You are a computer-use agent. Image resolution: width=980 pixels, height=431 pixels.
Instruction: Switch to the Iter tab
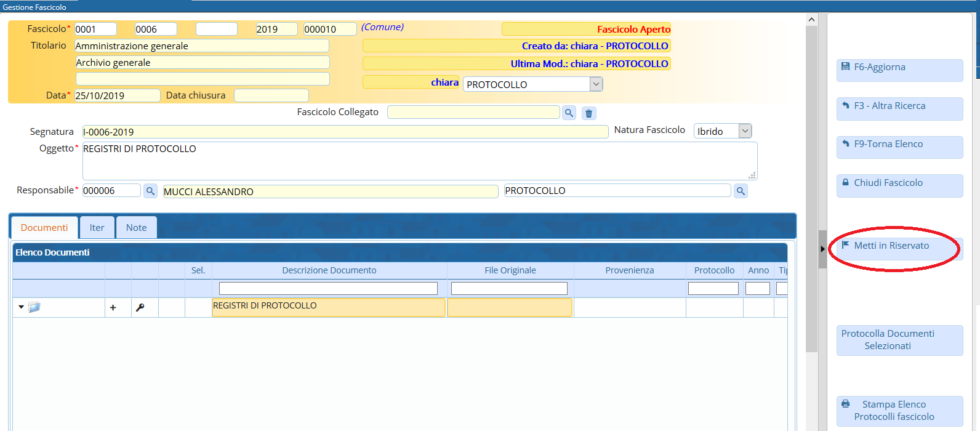pyautogui.click(x=97, y=228)
